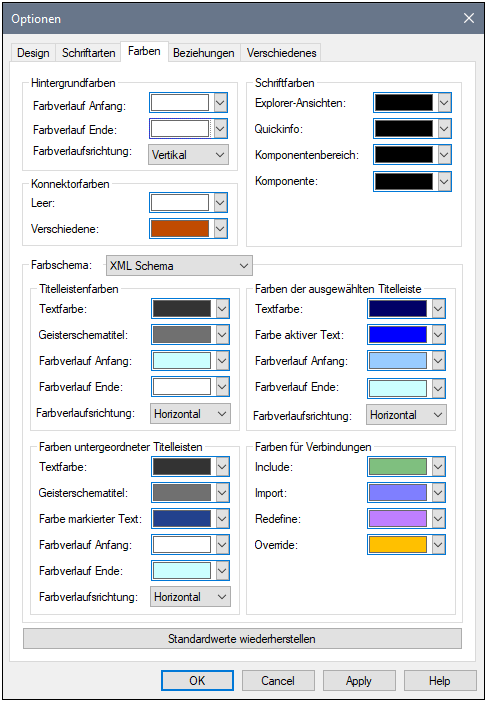Click Farbverlauf Ende swatch in untergeordneter Titelleisten
The height and width of the screenshot is (702, 487).
point(182,570)
